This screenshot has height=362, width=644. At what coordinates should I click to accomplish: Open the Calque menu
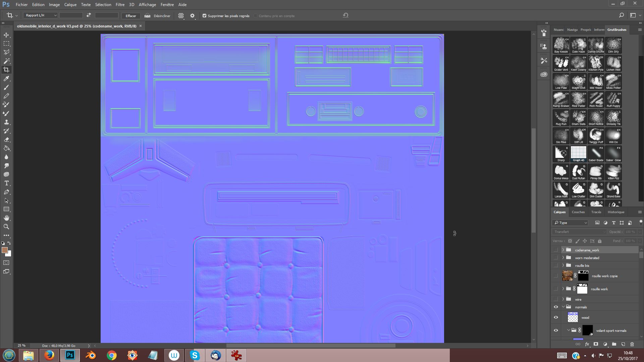click(70, 4)
